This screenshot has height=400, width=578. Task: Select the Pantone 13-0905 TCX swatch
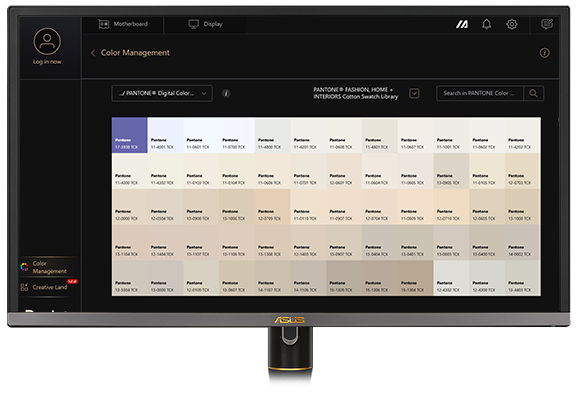(451, 171)
